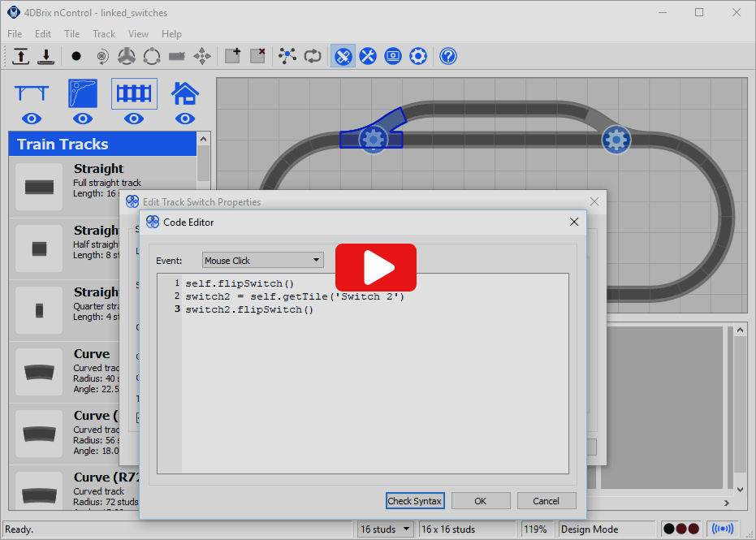The width and height of the screenshot is (756, 540).
Task: Click the wrench and screwdriver mode icon
Action: (368, 56)
